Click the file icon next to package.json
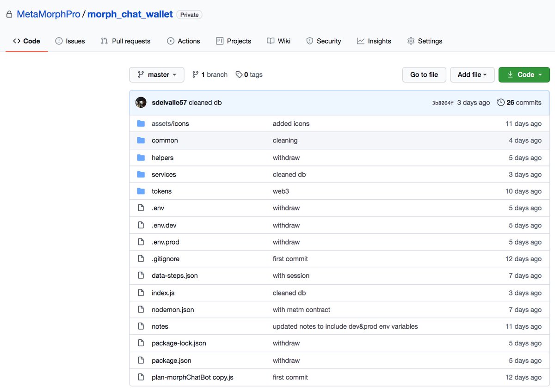The height and width of the screenshot is (392, 555). 141,360
